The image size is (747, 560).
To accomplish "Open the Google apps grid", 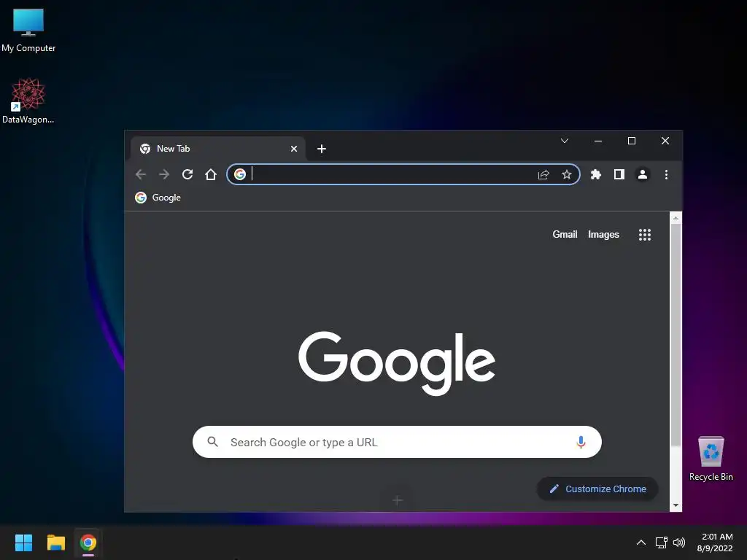I will pos(645,234).
